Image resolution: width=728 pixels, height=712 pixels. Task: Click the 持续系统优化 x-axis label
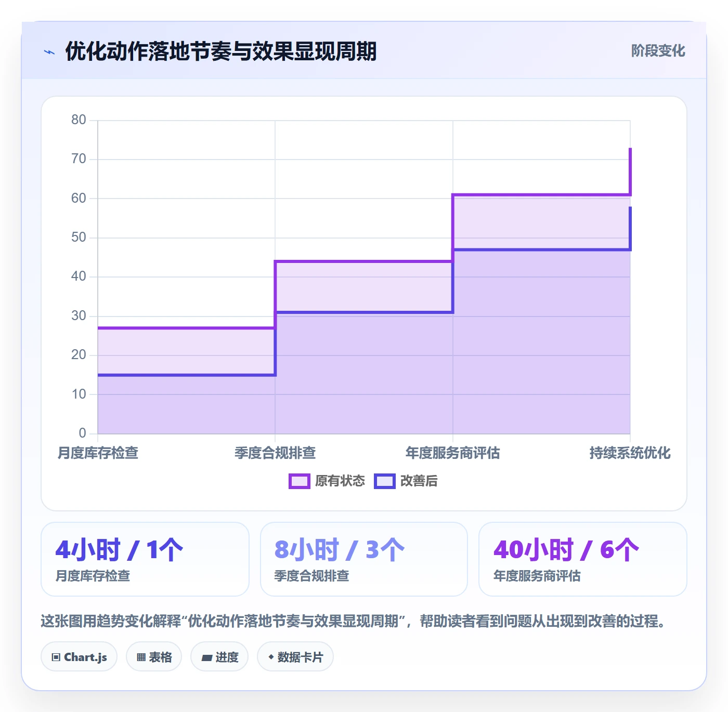click(630, 453)
